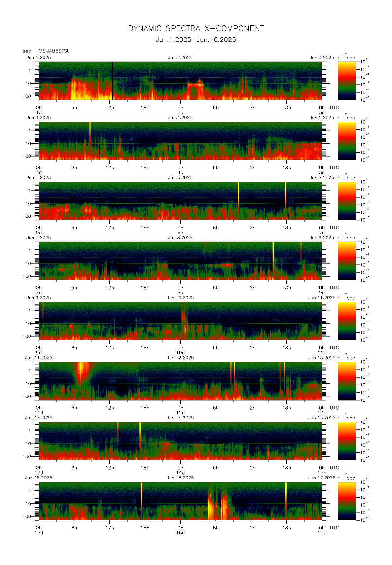Click the Jun.8.2025 date label
The height and width of the screenshot is (565, 392).
[180, 238]
